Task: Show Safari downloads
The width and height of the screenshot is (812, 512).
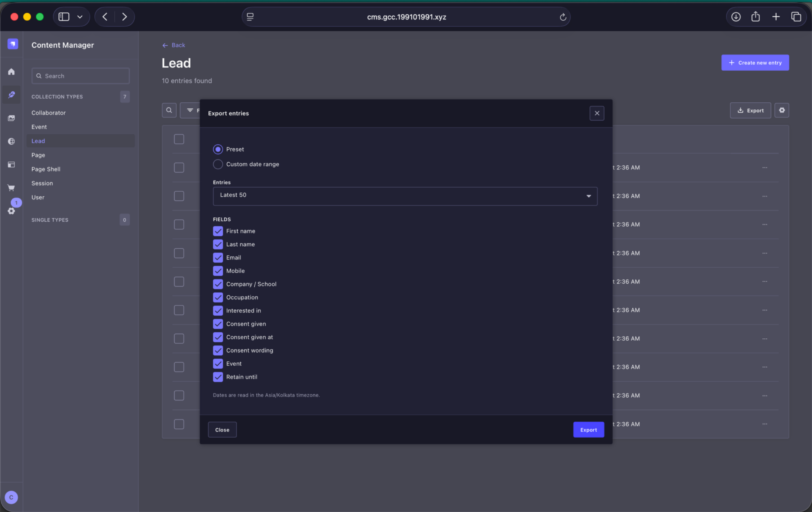Action: pos(736,17)
